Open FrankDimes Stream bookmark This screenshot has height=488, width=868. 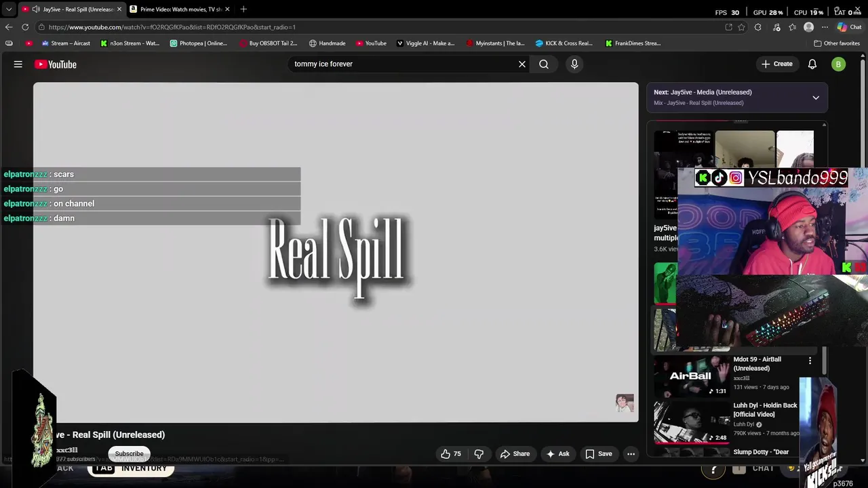(x=633, y=43)
